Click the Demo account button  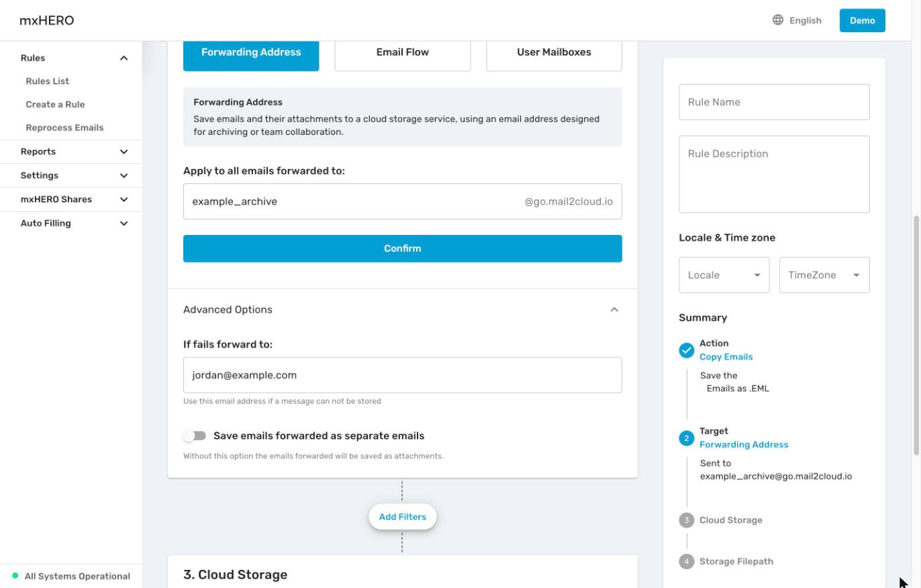point(862,20)
